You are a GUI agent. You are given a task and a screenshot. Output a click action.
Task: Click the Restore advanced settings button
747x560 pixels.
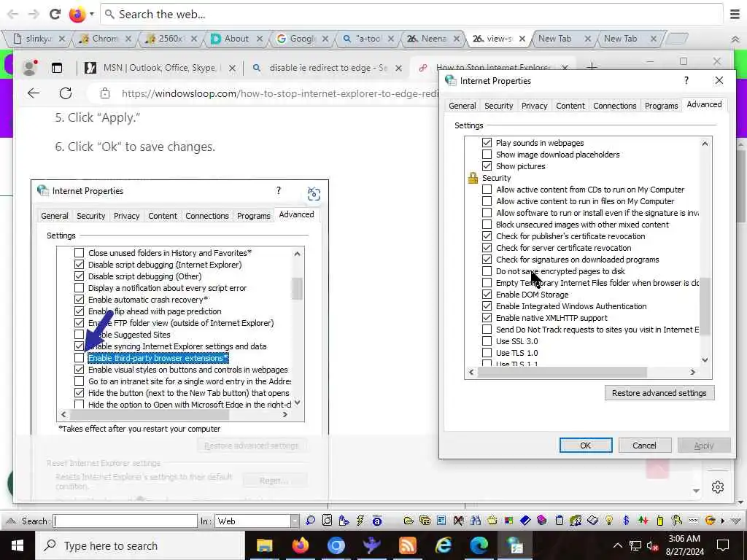click(x=659, y=393)
